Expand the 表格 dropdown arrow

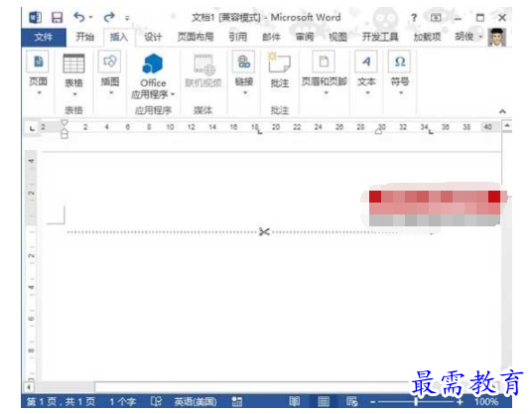click(x=74, y=94)
